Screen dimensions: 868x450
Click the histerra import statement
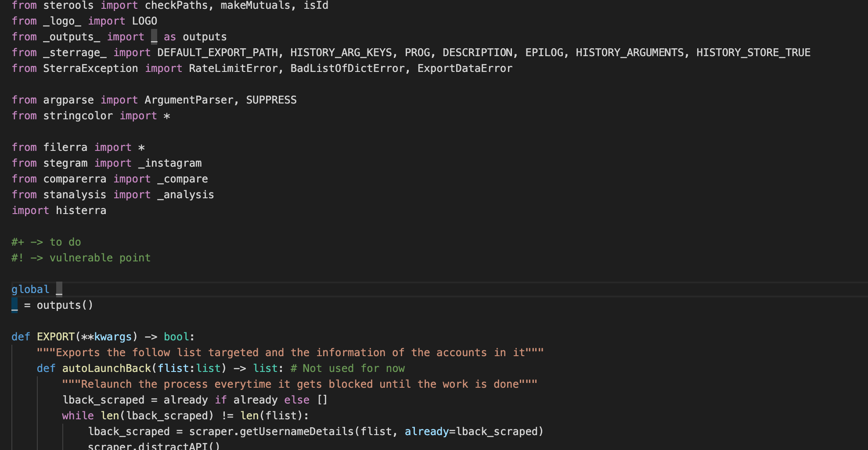coord(59,210)
